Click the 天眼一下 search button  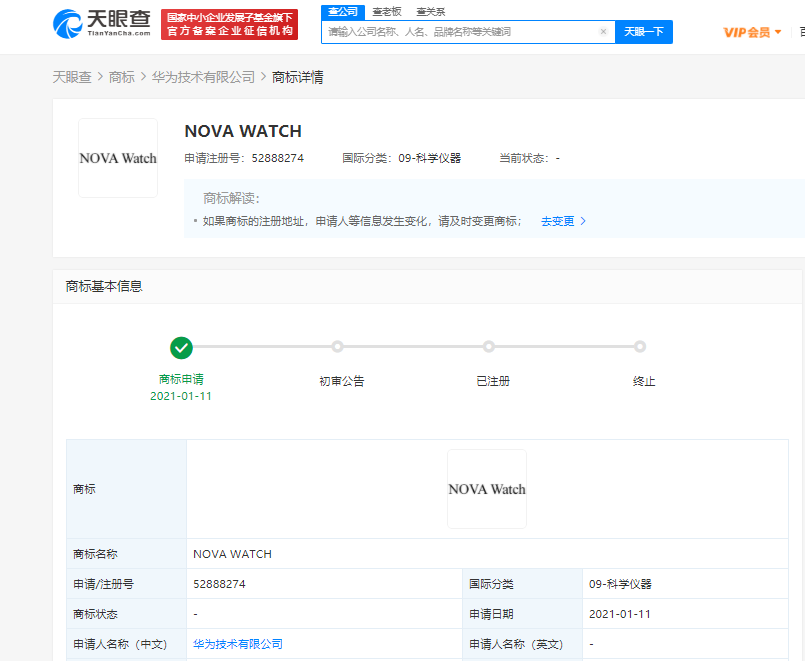[x=644, y=32]
